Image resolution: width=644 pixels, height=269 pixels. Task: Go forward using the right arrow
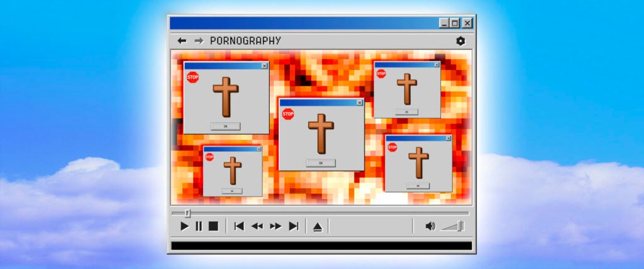[199, 41]
